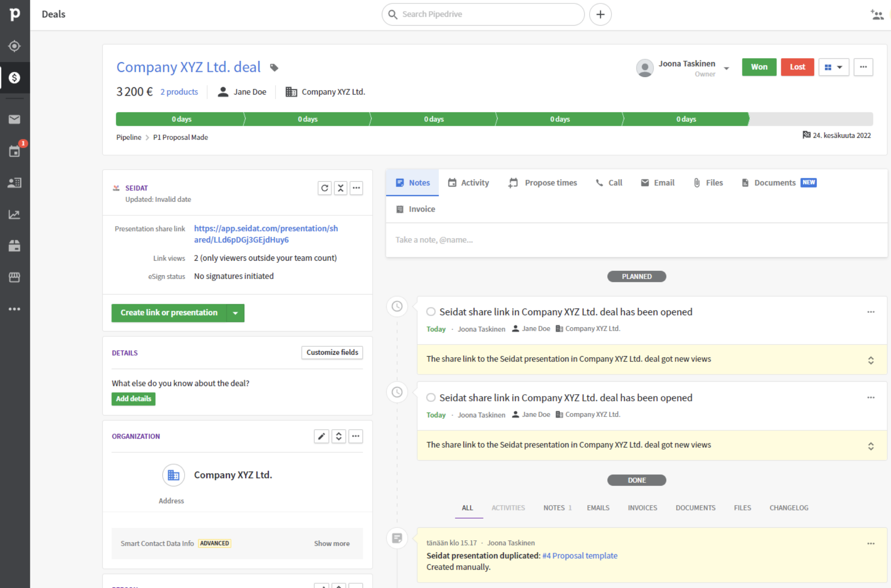Select last unfilled pipeline stage
891x588 pixels.
[811, 119]
